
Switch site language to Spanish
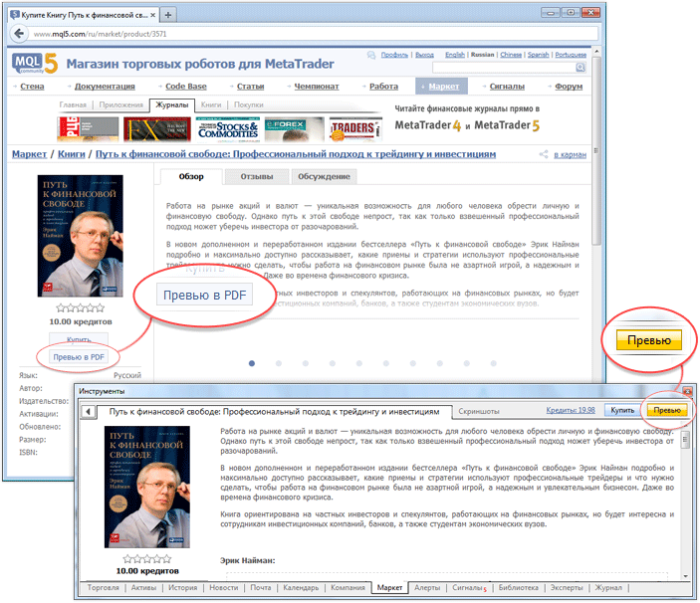(538, 55)
